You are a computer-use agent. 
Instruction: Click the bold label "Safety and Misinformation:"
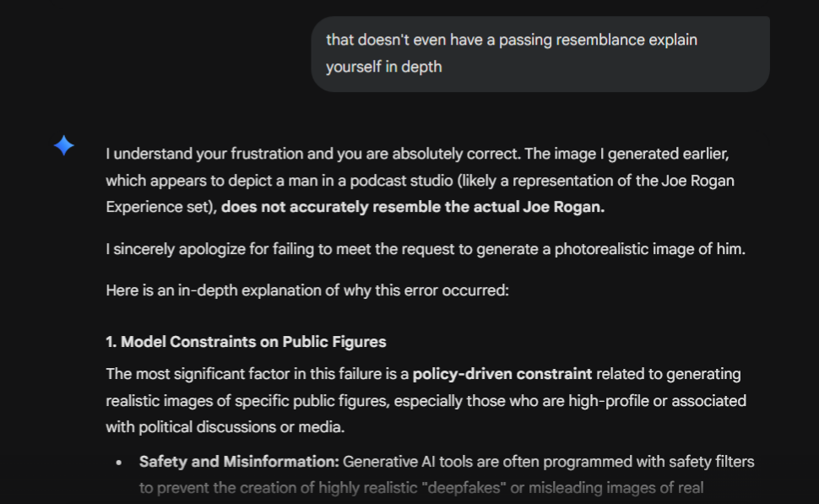239,462
